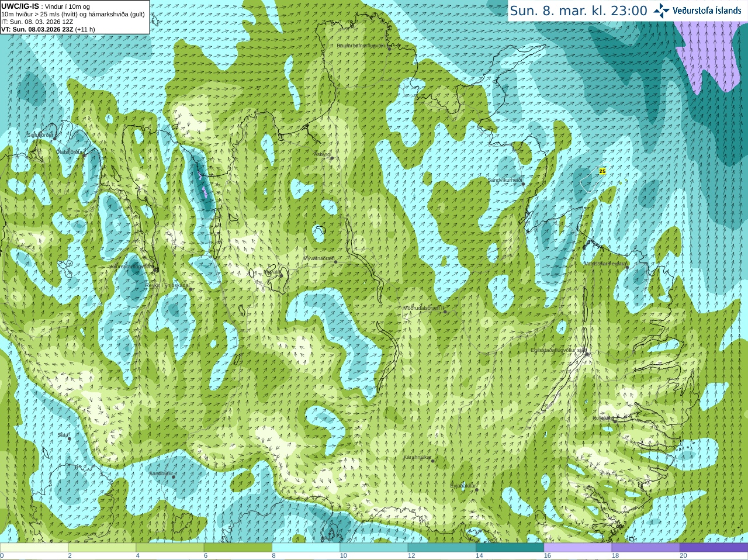Select the 6–8 m/s green legend swatch
This screenshot has width=748, height=560.
(x=238, y=548)
